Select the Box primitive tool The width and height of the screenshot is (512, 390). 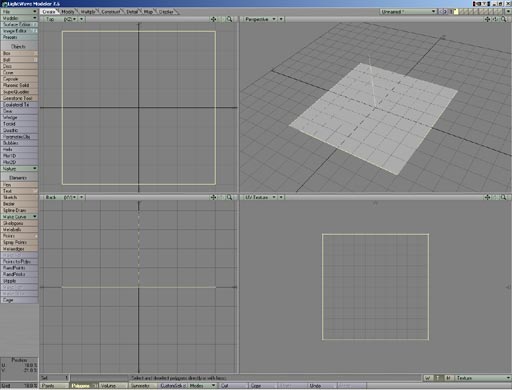[x=19, y=53]
